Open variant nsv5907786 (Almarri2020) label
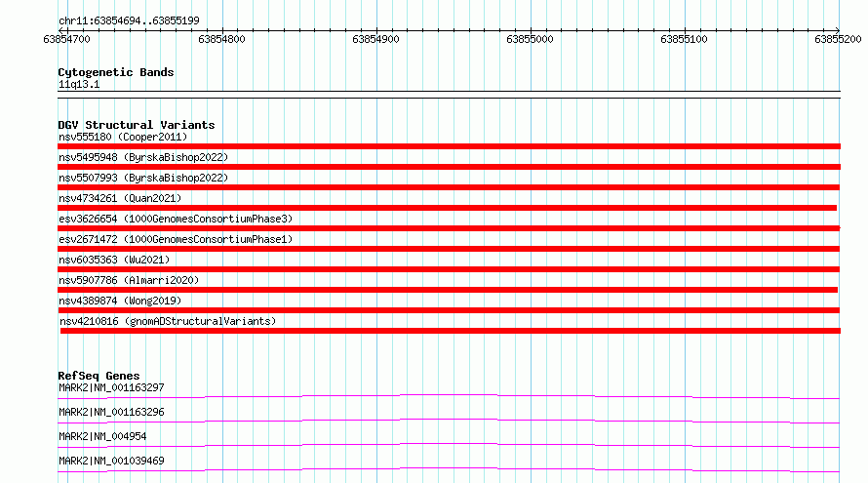Viewport: 868px width, 483px height. tap(129, 280)
